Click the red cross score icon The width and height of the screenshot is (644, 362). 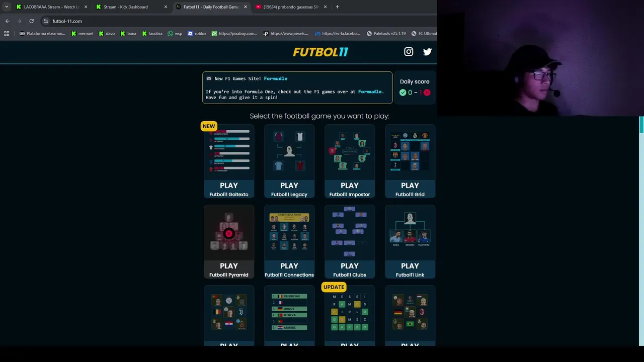427,93
